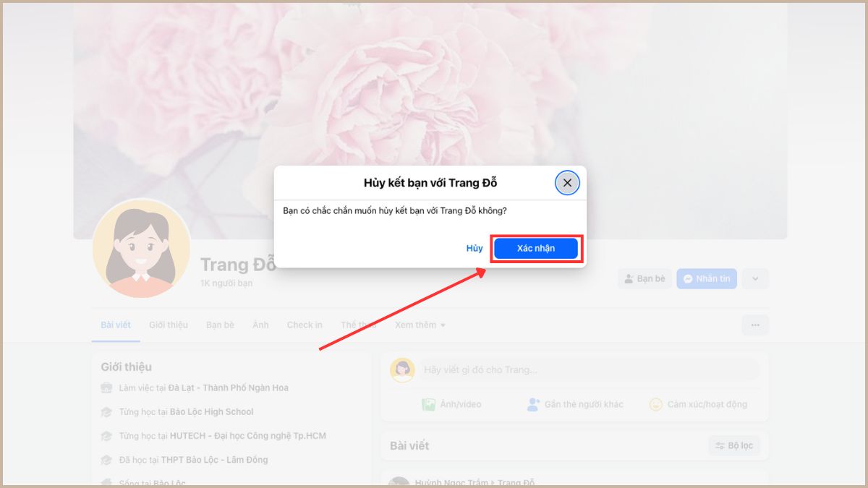
Task: Click the 1K người bạn friends count
Action: (x=226, y=283)
